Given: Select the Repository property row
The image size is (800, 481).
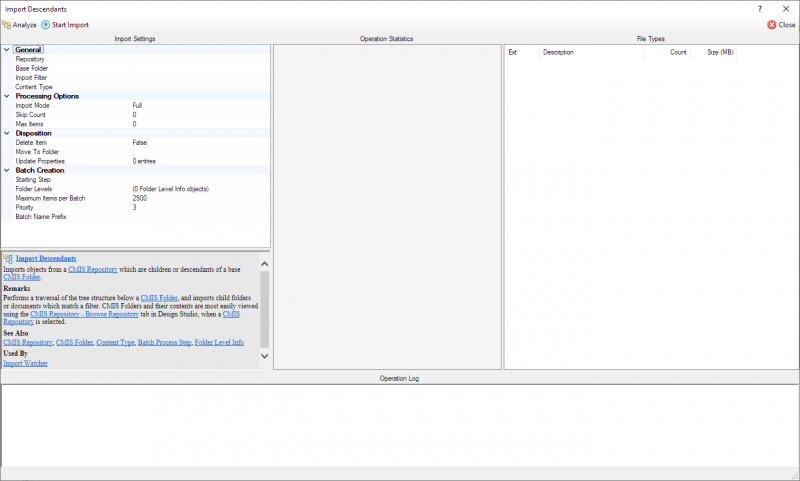Looking at the screenshot, I should [x=142, y=59].
